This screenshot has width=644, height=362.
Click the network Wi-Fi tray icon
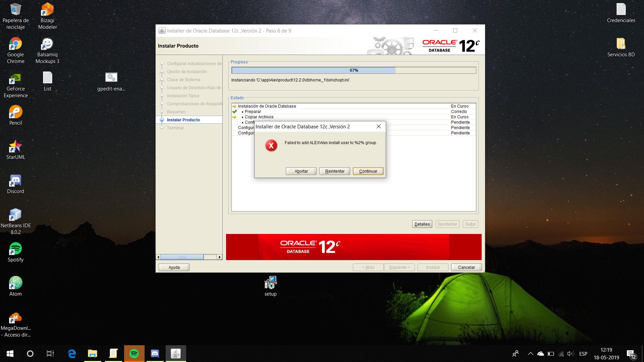561,354
